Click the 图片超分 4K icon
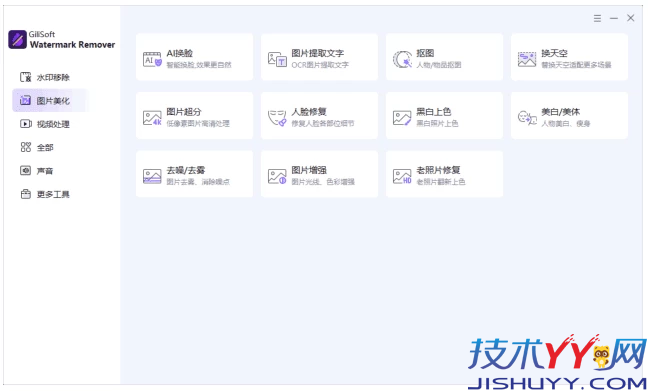Viewport: 648px width, 391px height. click(x=152, y=118)
